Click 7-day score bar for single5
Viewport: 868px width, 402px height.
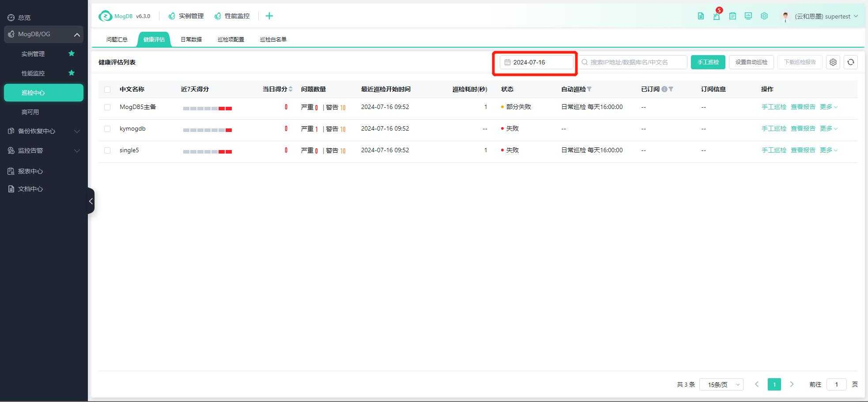tap(208, 152)
